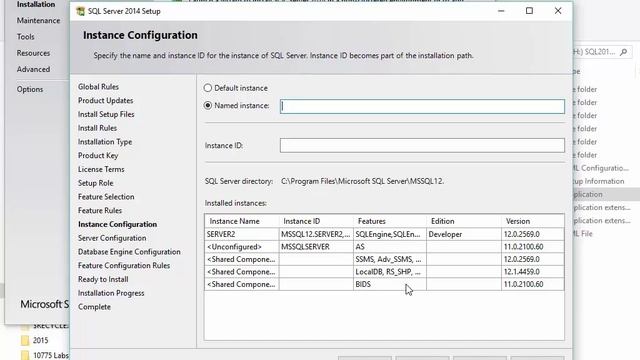Select Database Engine Configuration step
Viewport: 640px width, 360px height.
click(129, 252)
